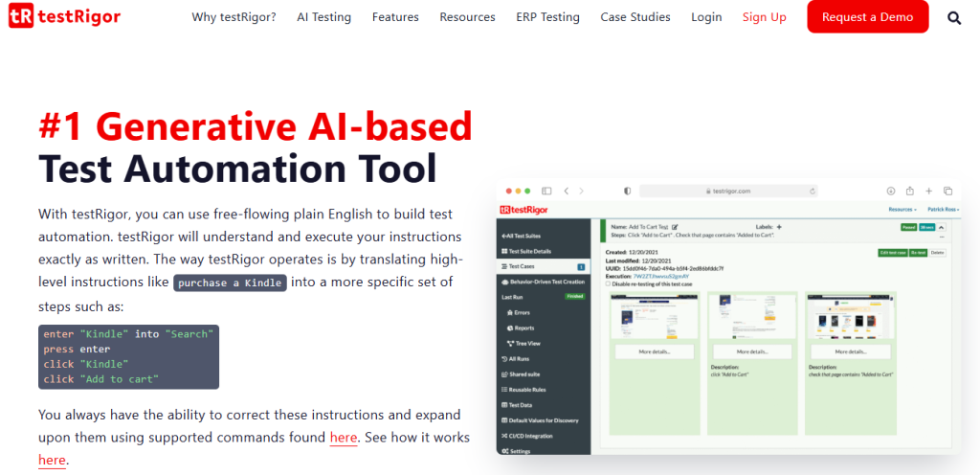Select 'Last Run' in the sidebar
Viewport: 980px width, 475px height.
click(x=513, y=297)
